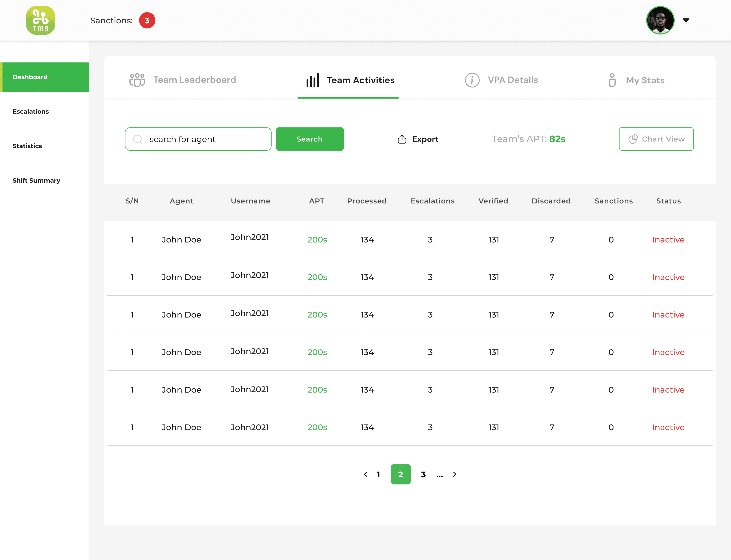Screen dimensions: 731x560
Task: Click the Discarded column header
Action: tap(551, 201)
